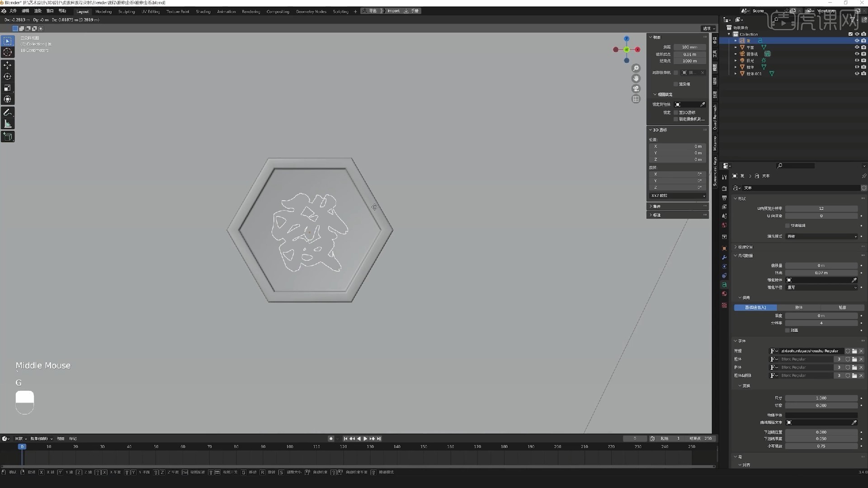The height and width of the screenshot is (488, 868).
Task: Open the Tool properties tab (wrench-screwdriver icon)
Action: coord(724,177)
